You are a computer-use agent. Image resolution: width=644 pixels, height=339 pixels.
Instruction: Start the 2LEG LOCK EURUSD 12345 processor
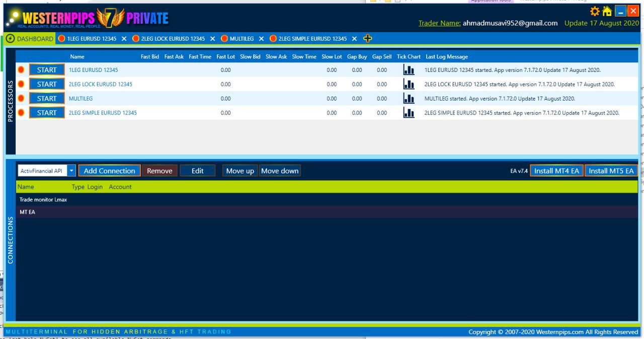(47, 84)
